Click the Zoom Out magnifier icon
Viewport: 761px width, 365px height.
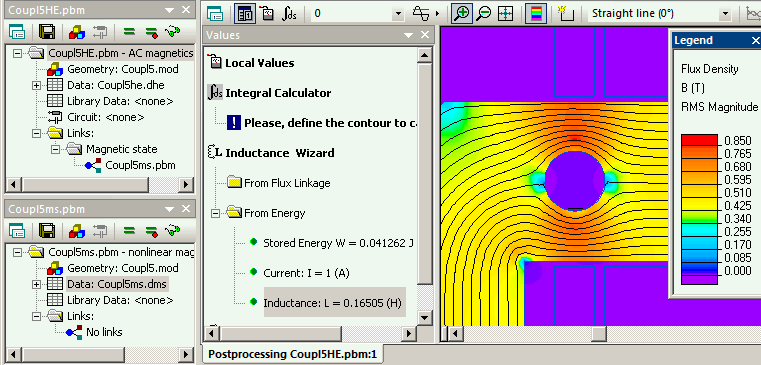(483, 13)
